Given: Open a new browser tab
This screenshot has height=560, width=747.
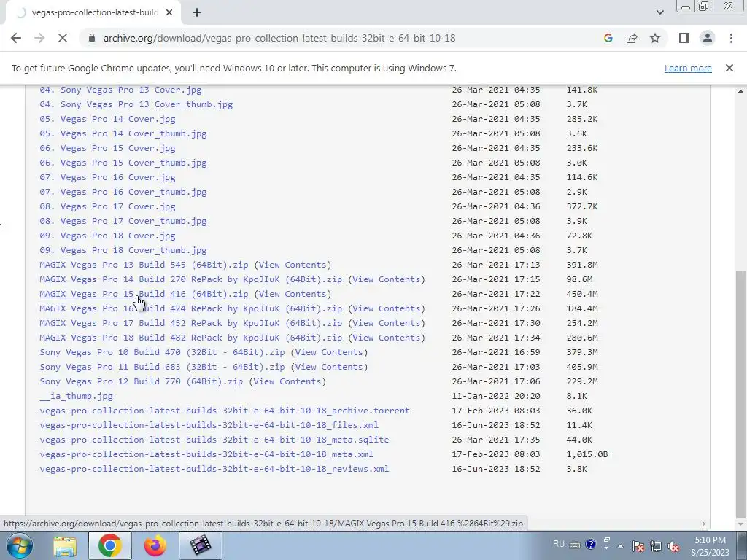Looking at the screenshot, I should coord(197,13).
